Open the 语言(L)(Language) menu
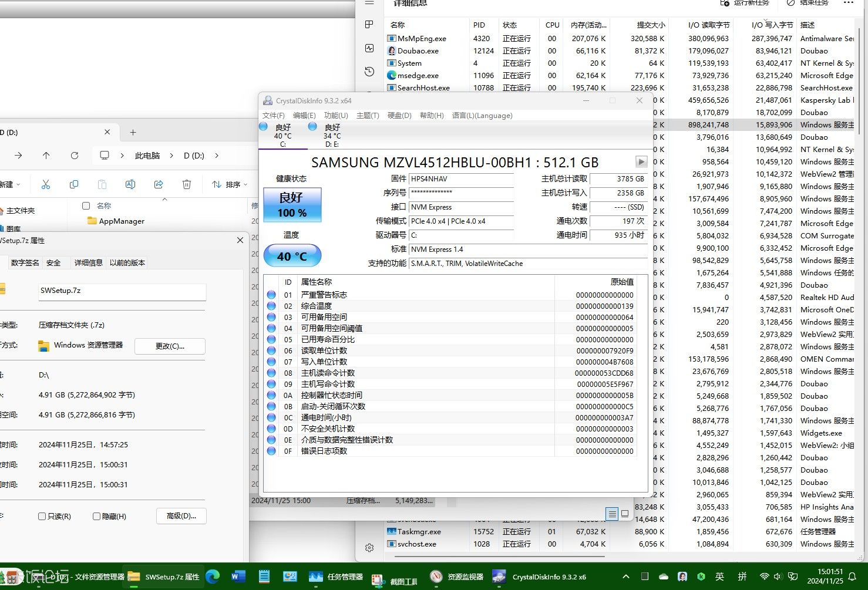Image resolution: width=868 pixels, height=590 pixels. (482, 115)
